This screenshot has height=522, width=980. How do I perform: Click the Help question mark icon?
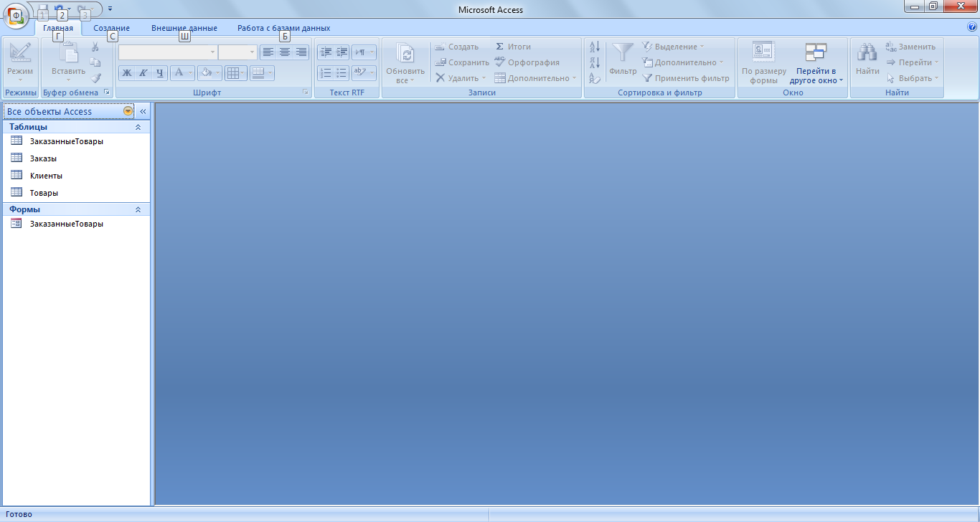(972, 27)
